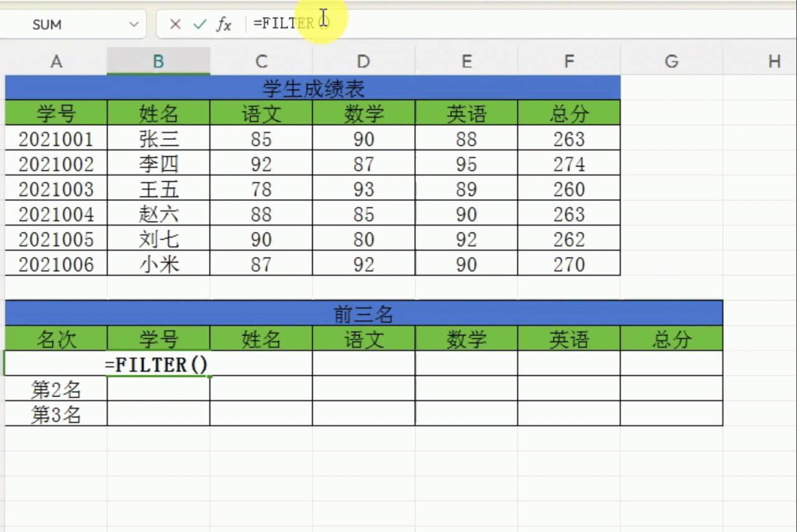Click the 名次 header cell

[x=56, y=338]
